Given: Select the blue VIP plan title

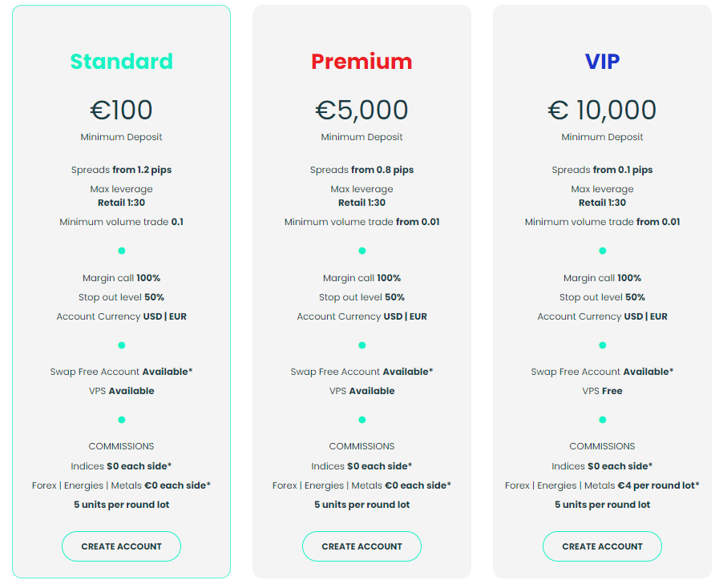Looking at the screenshot, I should (x=602, y=62).
